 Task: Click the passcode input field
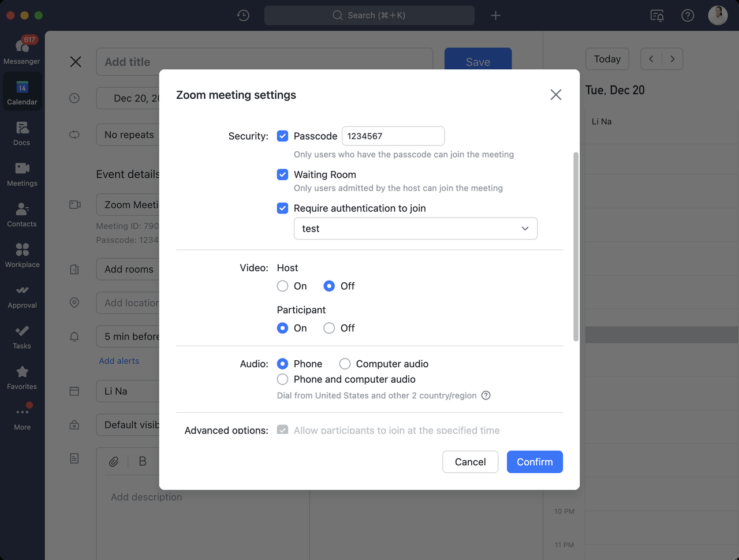pyautogui.click(x=393, y=136)
